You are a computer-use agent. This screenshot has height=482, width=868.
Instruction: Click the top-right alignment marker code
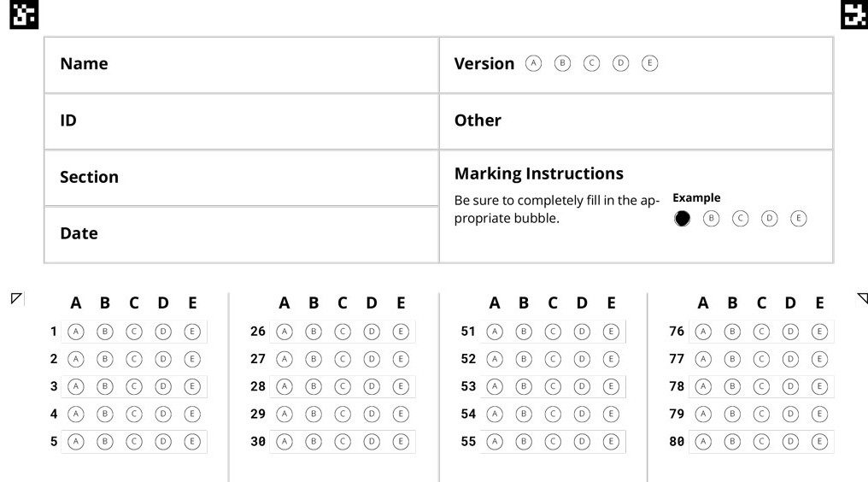click(x=853, y=15)
